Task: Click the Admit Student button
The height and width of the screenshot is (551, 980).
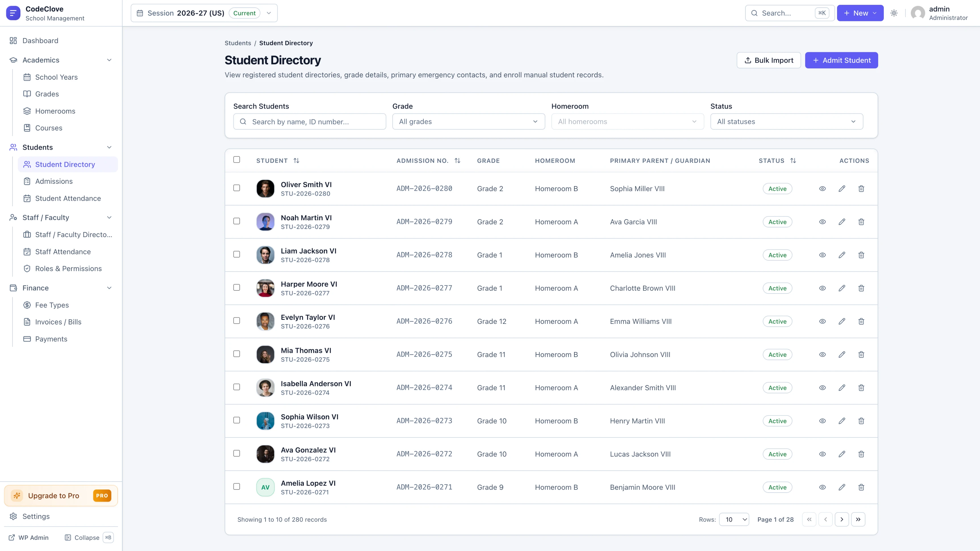Action: coord(841,60)
